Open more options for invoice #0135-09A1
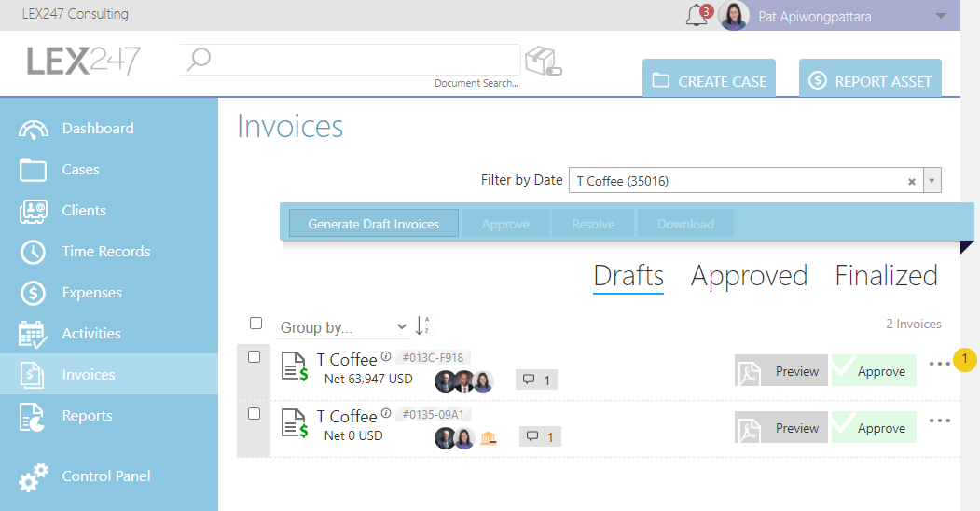The image size is (980, 511). point(939,421)
